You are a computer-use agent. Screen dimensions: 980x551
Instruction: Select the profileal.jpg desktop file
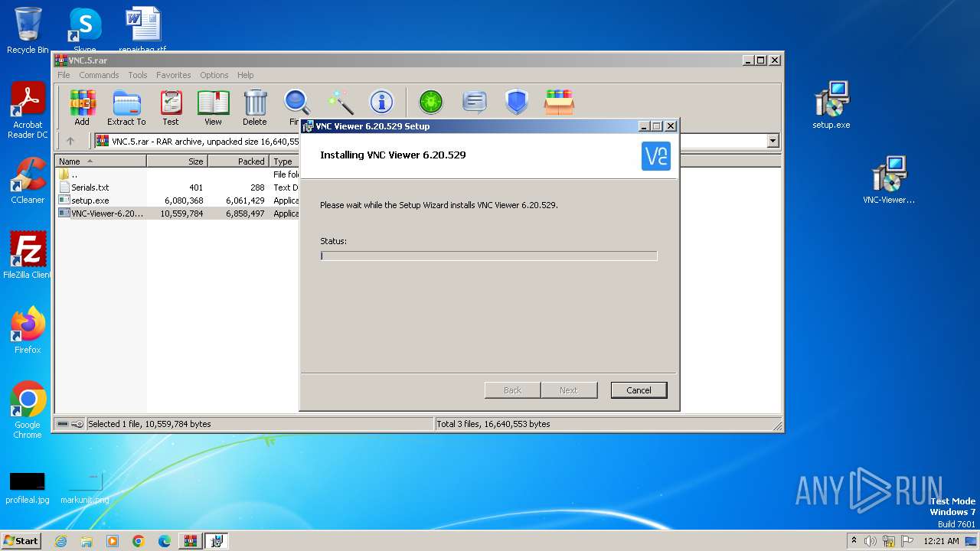click(x=28, y=487)
